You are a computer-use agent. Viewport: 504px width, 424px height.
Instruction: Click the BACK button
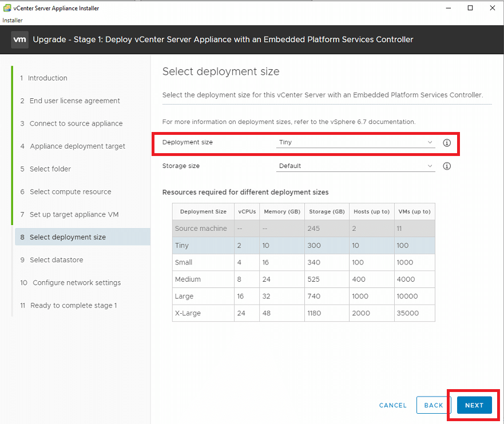(434, 405)
